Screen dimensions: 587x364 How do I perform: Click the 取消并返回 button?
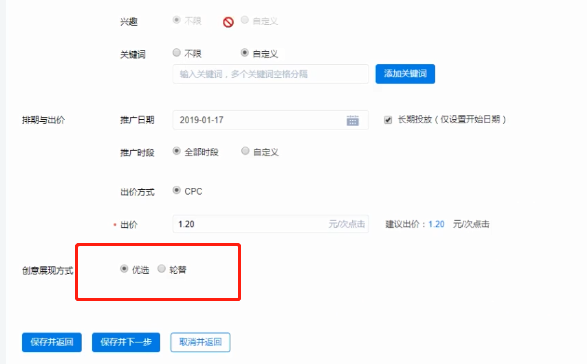pos(200,342)
